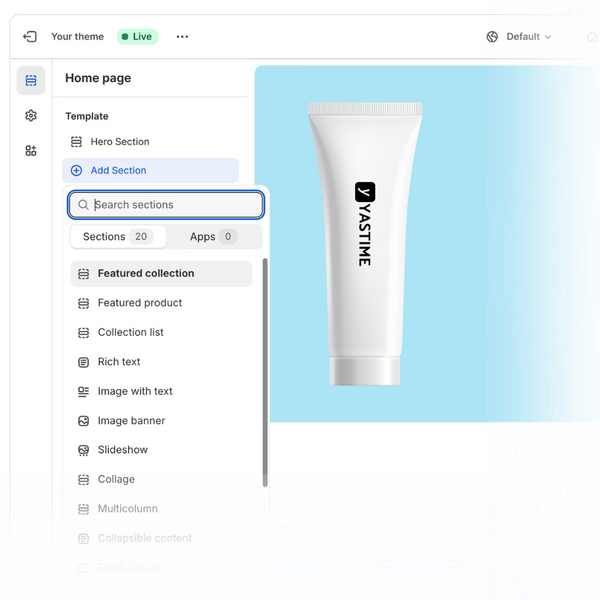Screen dimensions: 600x600
Task: Click the sections list scrollbar
Action: (265, 372)
